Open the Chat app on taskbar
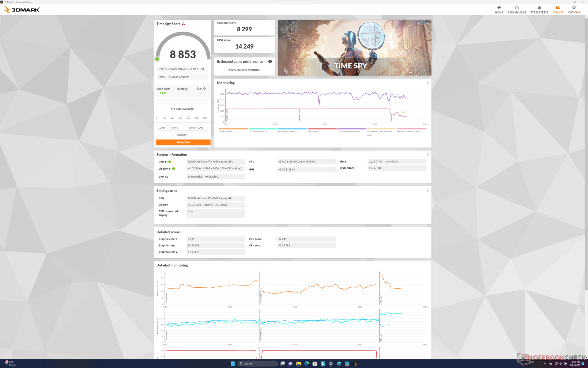This screenshot has height=368, width=588. point(290,364)
